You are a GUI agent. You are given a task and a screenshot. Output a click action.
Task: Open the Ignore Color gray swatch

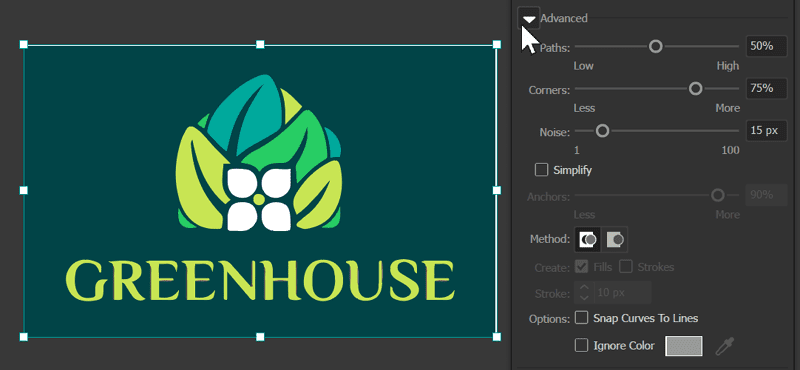684,346
